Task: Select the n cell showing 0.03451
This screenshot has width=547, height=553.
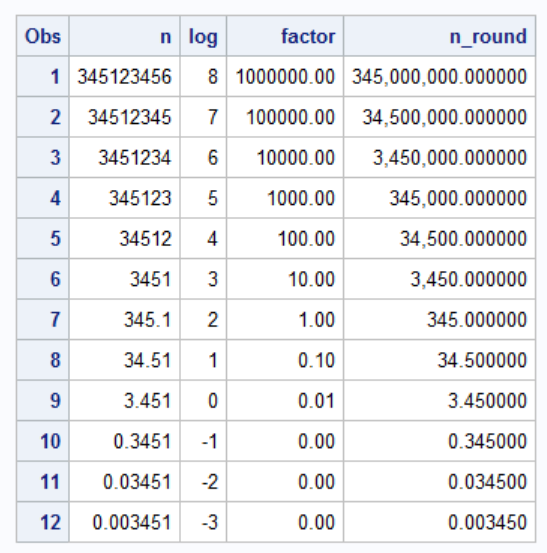Action: click(124, 481)
